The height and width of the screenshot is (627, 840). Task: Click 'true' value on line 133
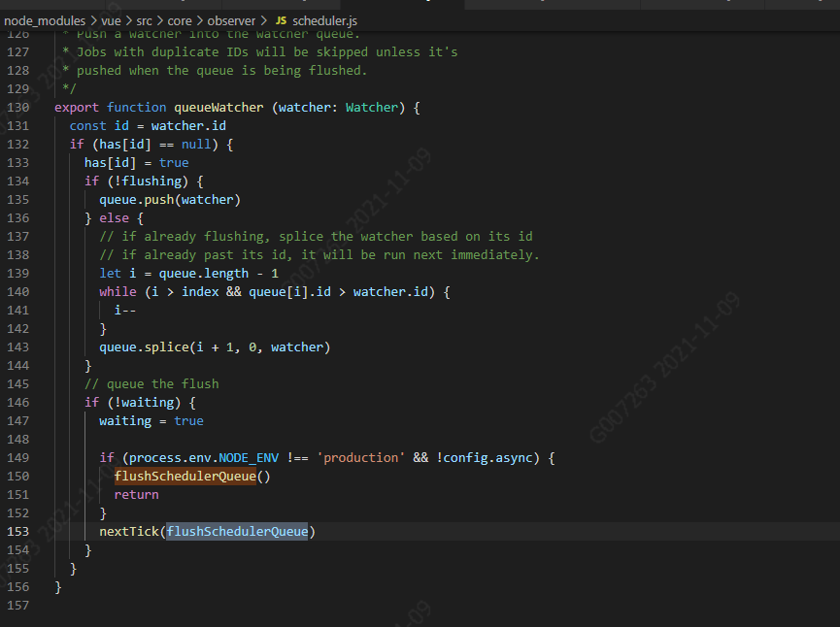point(174,163)
